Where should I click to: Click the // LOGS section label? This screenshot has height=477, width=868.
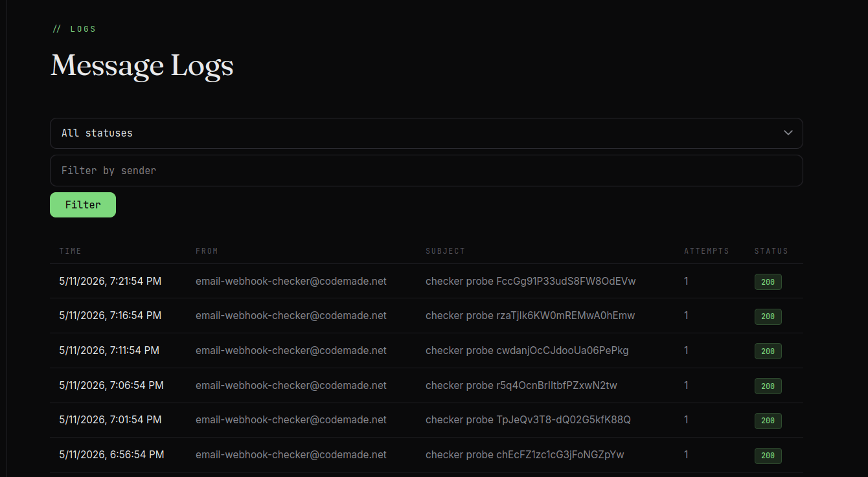(74, 29)
